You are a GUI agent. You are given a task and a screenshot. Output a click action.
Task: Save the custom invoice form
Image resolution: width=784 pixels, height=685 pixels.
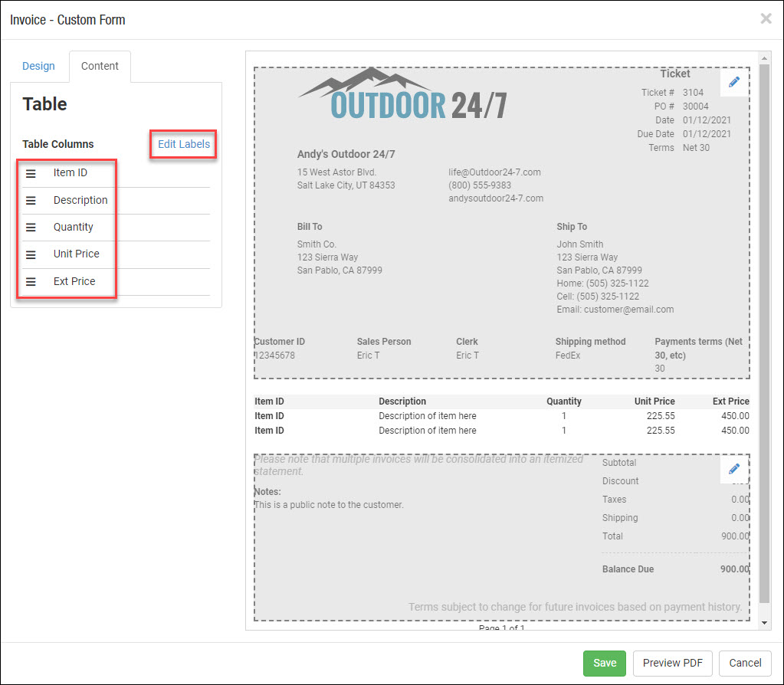[605, 663]
